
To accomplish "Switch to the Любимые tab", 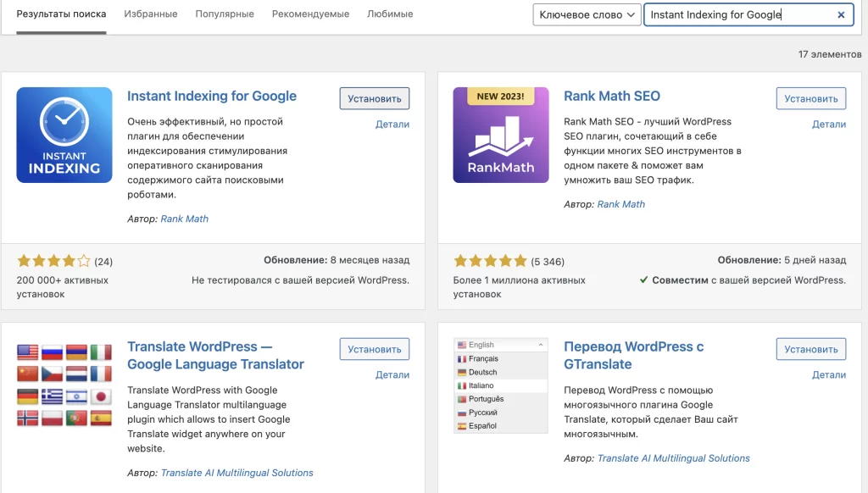I will point(390,14).
